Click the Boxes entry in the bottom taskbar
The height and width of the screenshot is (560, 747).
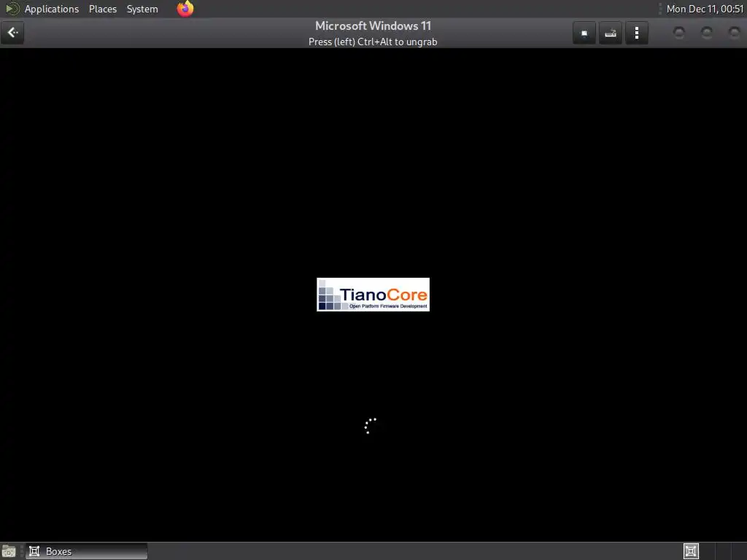[x=86, y=551]
